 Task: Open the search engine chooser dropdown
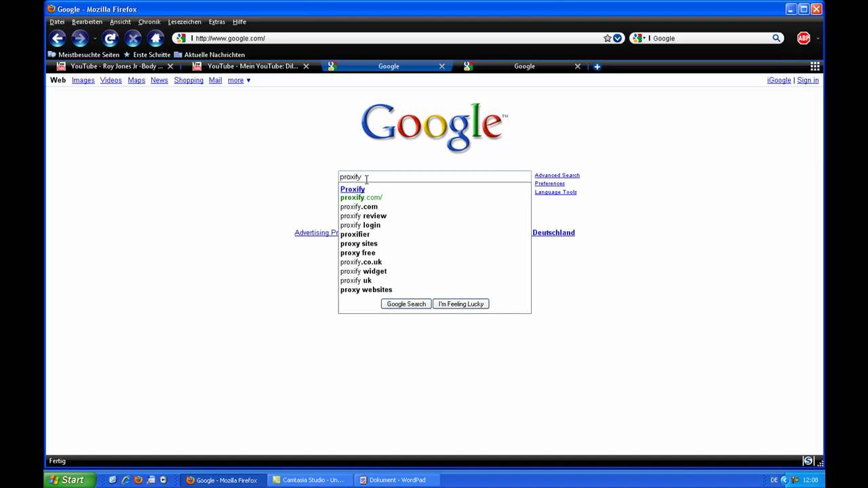[x=637, y=38]
